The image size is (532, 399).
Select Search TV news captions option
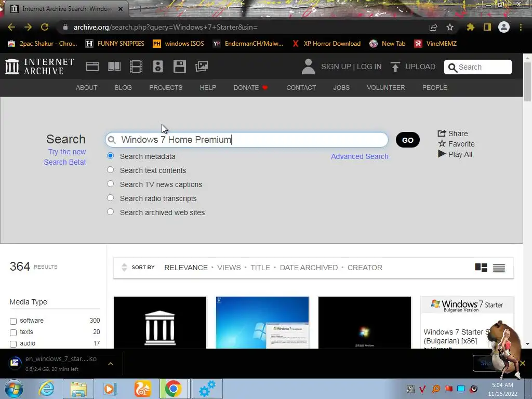click(x=110, y=183)
